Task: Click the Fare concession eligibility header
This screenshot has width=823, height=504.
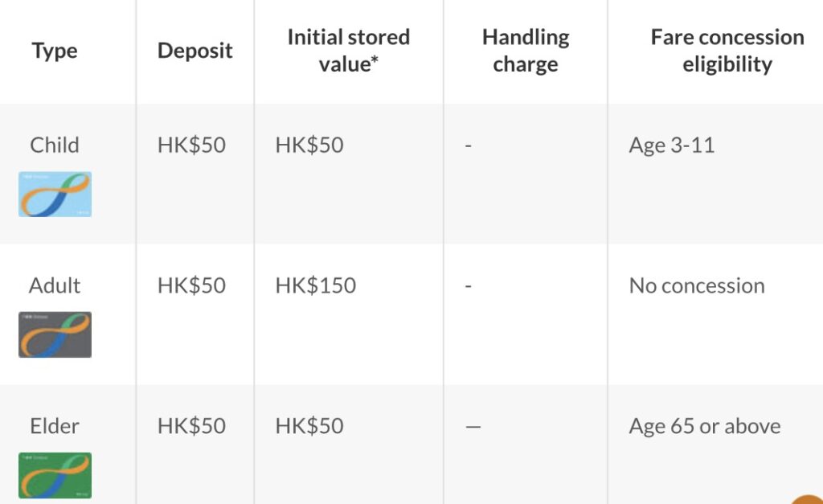Action: [727, 51]
